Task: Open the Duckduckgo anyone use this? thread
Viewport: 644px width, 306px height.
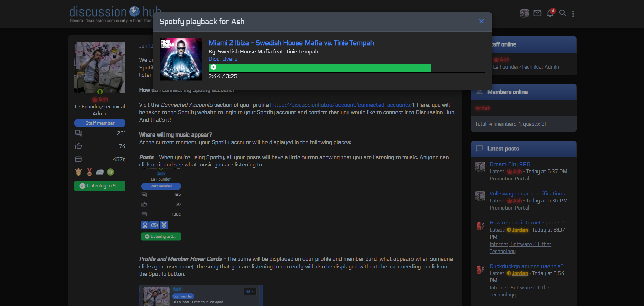Action: pos(527,266)
